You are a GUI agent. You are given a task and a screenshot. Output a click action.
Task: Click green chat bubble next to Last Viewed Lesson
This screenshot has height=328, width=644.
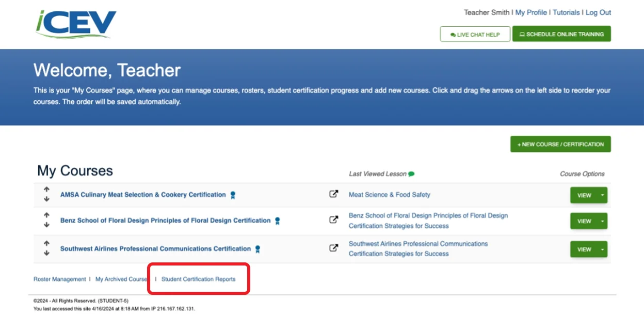pos(411,174)
